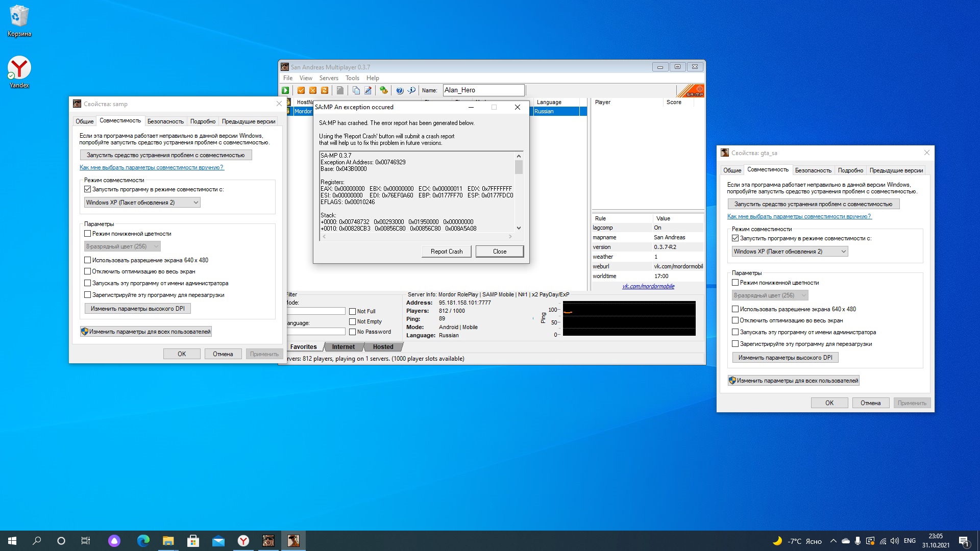This screenshot has height=551, width=980.
Task: Click the orange checkmark Add Server icon
Action: click(x=301, y=90)
